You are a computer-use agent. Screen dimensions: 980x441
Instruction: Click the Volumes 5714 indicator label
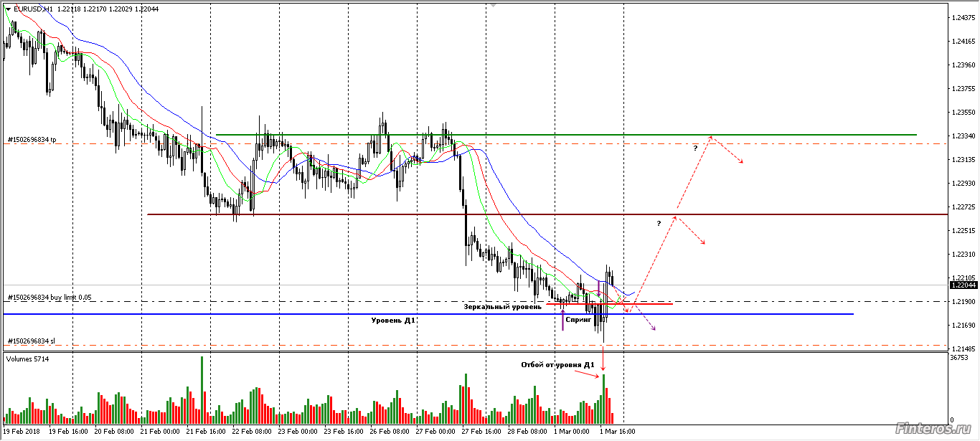coord(27,357)
